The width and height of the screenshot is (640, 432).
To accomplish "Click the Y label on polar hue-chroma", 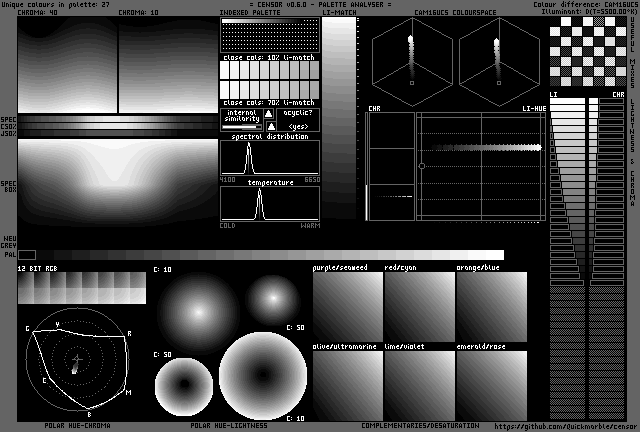I will [58, 325].
